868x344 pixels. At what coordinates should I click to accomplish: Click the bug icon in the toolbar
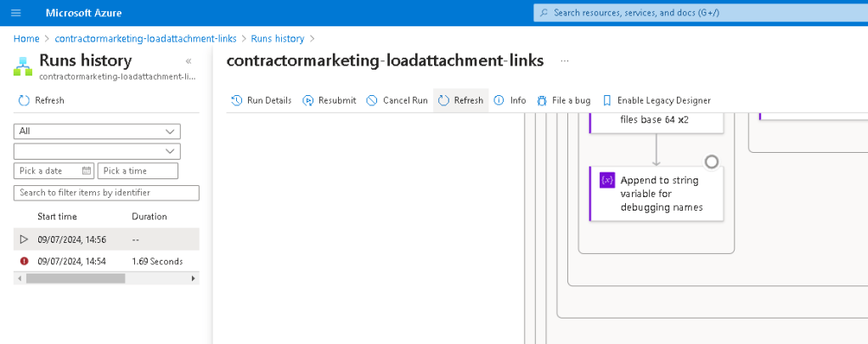(x=541, y=100)
